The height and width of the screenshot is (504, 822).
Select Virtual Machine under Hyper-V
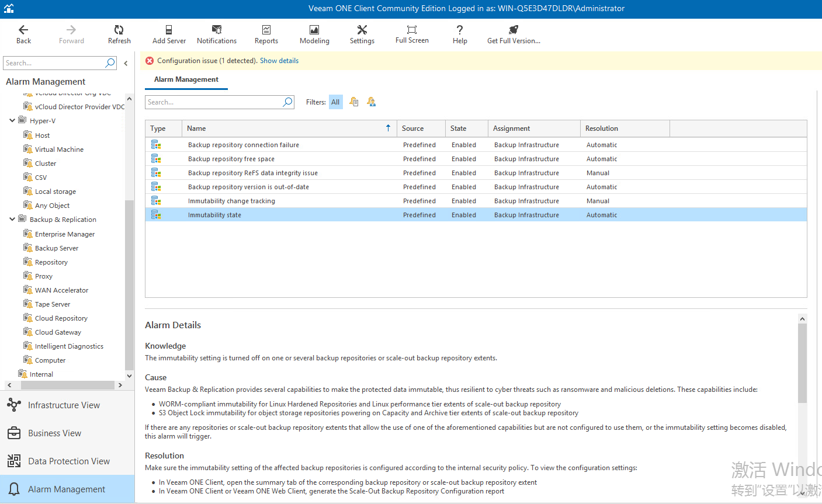click(x=59, y=150)
